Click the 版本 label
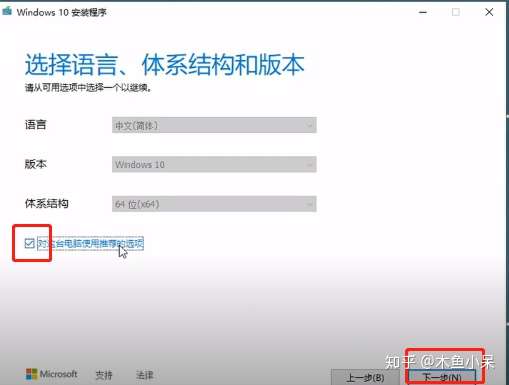The height and width of the screenshot is (385, 509). pyautogui.click(x=35, y=164)
